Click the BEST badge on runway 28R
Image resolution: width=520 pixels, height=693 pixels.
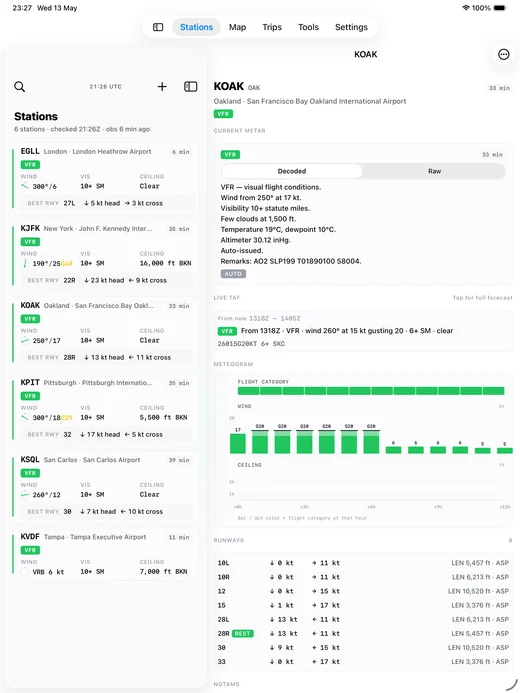[x=243, y=633]
